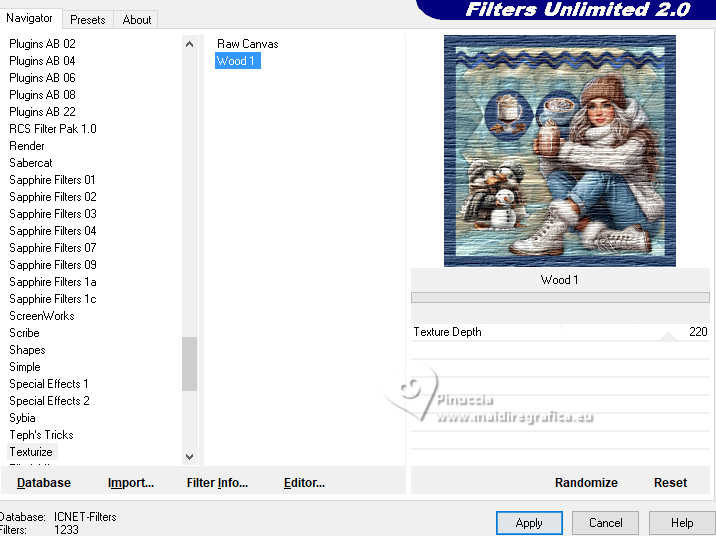Select Teph's Tricks category
This screenshot has width=716, height=536.
41,435
